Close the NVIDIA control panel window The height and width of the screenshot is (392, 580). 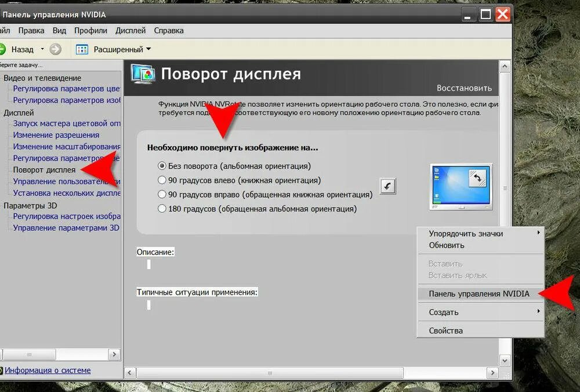pos(503,15)
